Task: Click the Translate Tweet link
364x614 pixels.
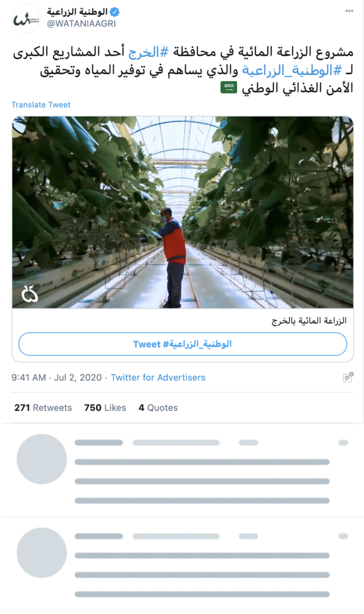Action: (x=41, y=105)
